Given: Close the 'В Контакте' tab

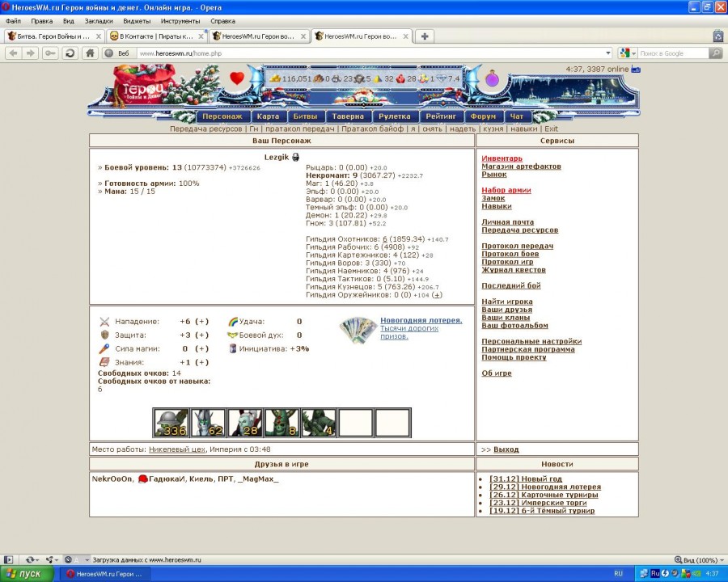Looking at the screenshot, I should 201,36.
